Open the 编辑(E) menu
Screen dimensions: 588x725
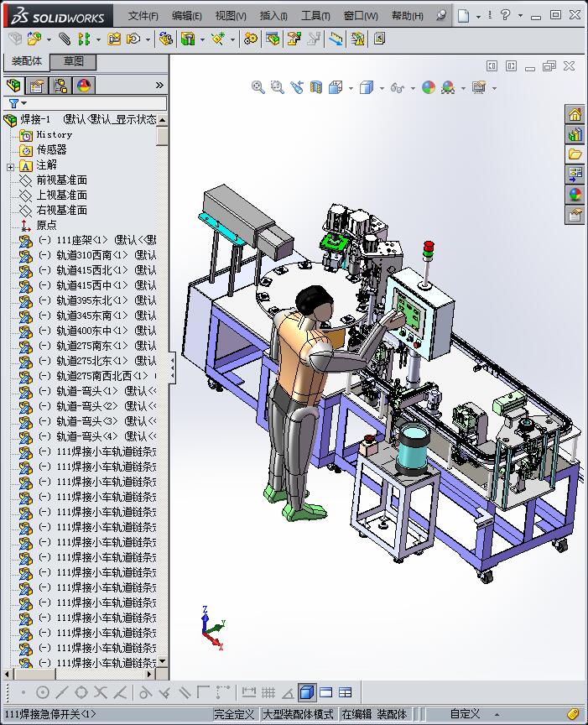pos(186,16)
